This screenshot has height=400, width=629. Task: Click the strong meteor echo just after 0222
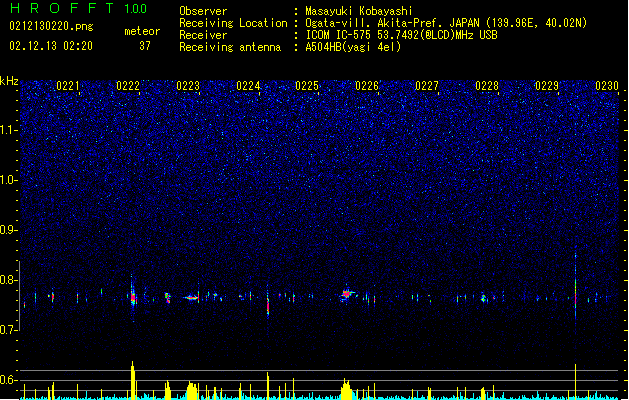[x=133, y=298]
